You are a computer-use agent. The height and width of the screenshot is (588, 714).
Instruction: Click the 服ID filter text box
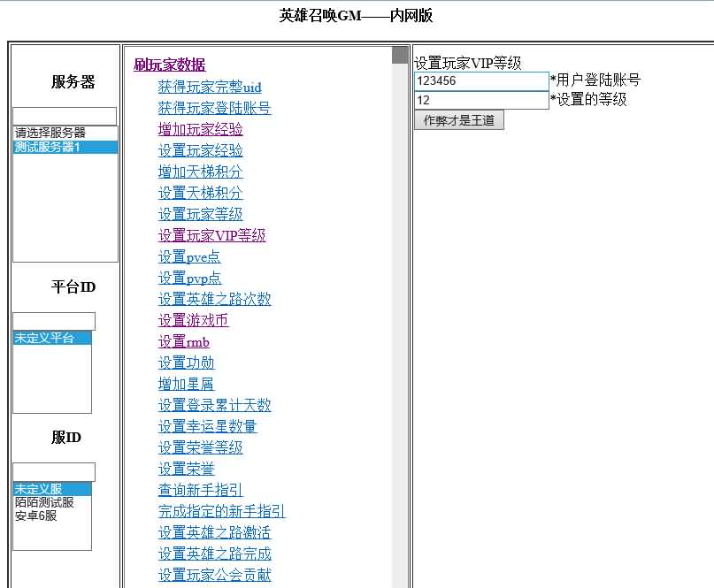(x=54, y=472)
